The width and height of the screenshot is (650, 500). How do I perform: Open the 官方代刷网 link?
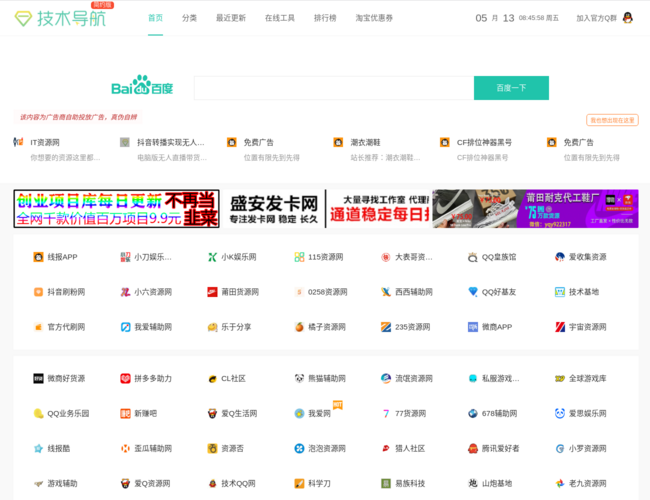[x=66, y=327]
